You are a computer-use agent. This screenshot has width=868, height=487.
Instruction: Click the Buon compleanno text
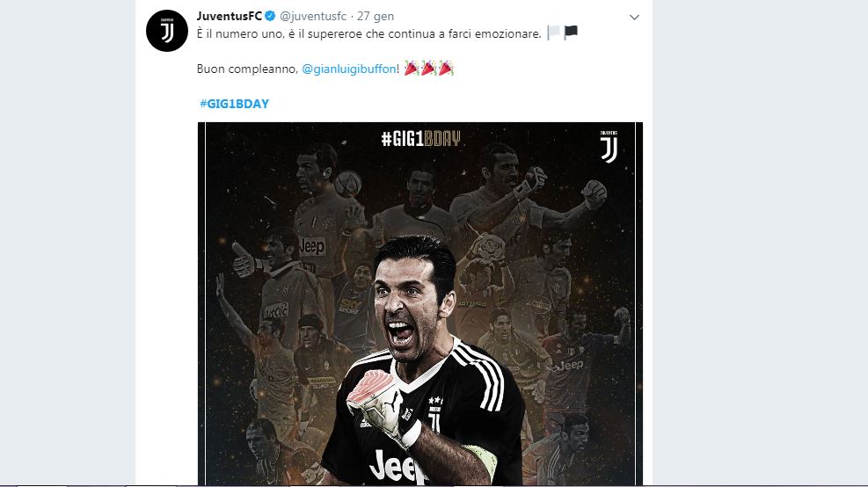click(x=247, y=69)
